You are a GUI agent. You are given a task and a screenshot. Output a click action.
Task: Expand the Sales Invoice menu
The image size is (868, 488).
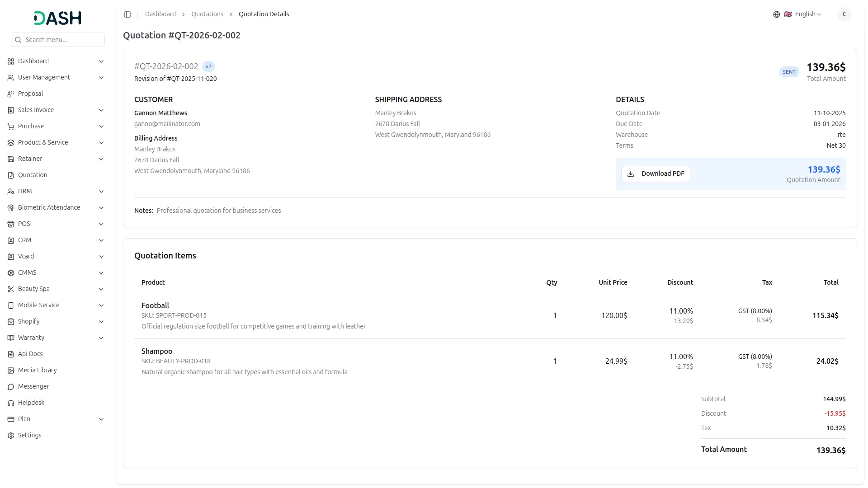(101, 110)
